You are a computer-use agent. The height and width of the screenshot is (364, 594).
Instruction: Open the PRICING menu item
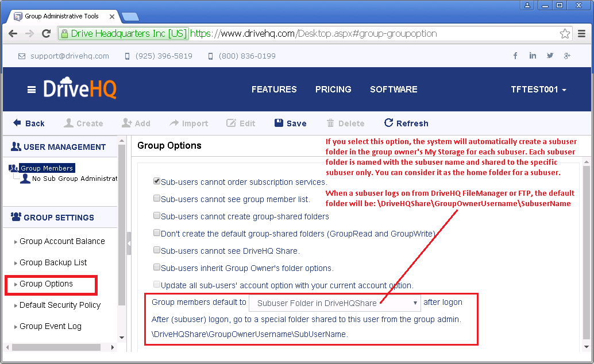pos(333,90)
